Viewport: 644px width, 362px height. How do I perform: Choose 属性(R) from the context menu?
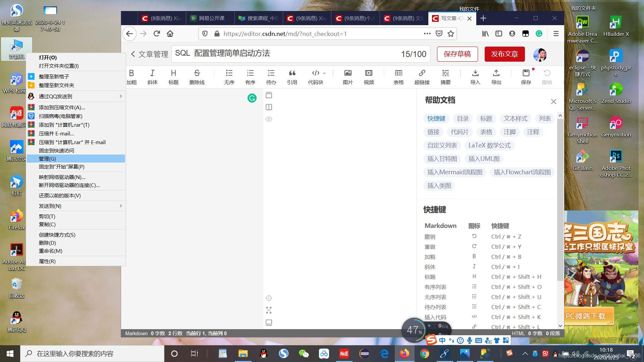click(x=47, y=261)
